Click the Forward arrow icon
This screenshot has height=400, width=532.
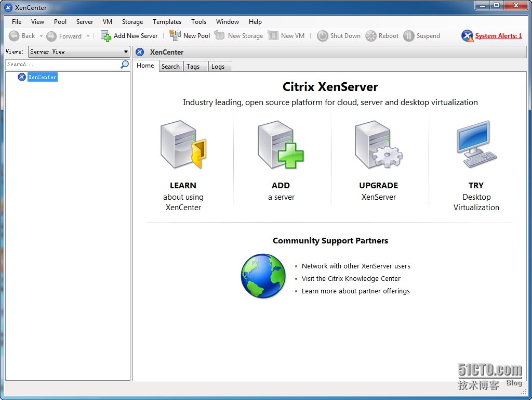[51, 36]
